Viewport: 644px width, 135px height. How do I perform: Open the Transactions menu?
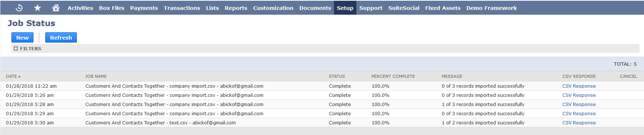[x=182, y=8]
